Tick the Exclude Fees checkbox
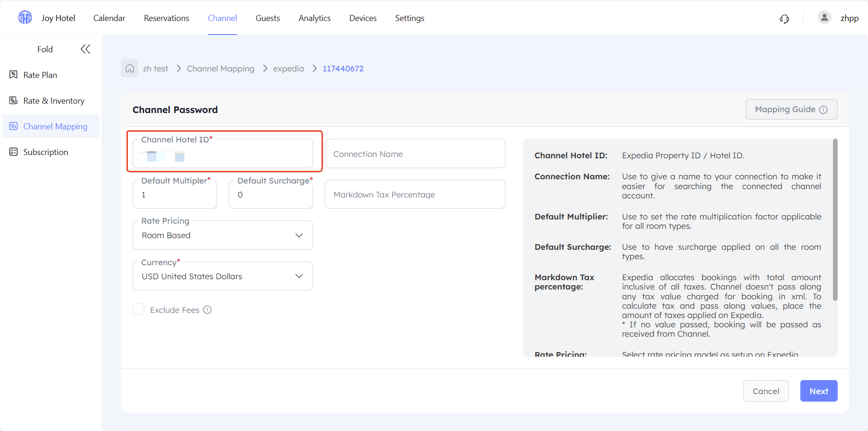The image size is (868, 431). [x=138, y=310]
